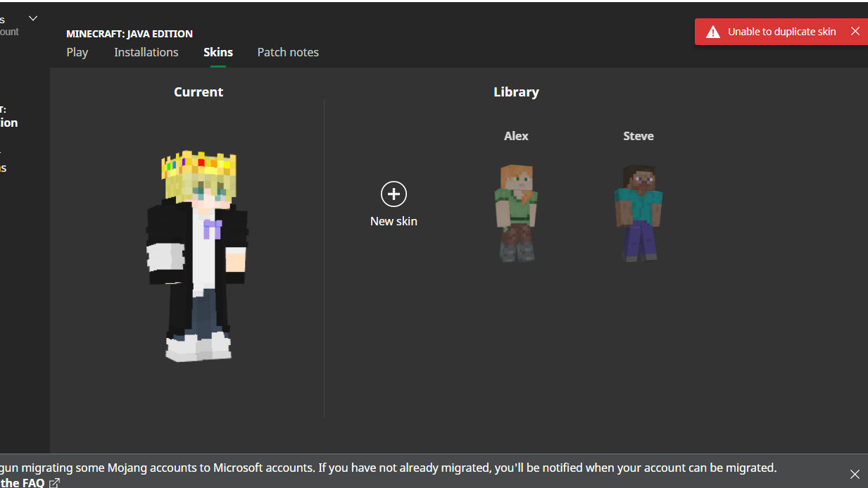Click the 'Unable to duplicate skin' message text
Screen dimensions: 868x488
[x=781, y=32]
